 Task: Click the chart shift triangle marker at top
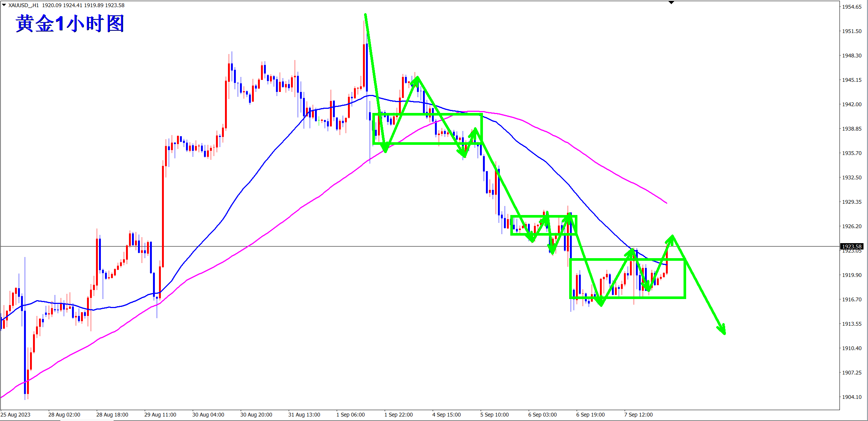tap(672, 3)
